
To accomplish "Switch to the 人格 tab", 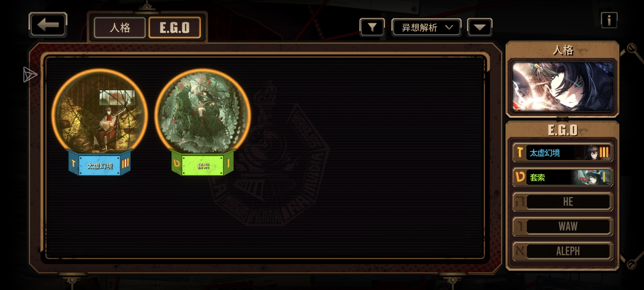I will pos(120,28).
